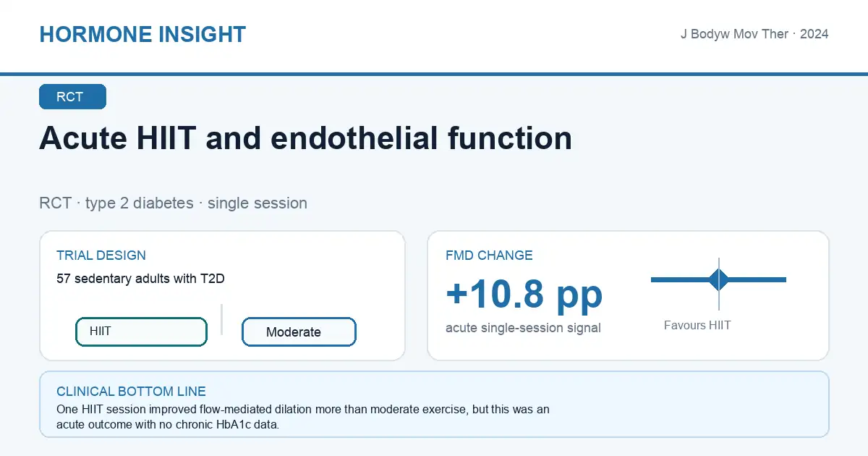Click the Acute HIIT and endothelial function headline
Image resolution: width=868 pixels, height=456 pixels.
point(305,138)
